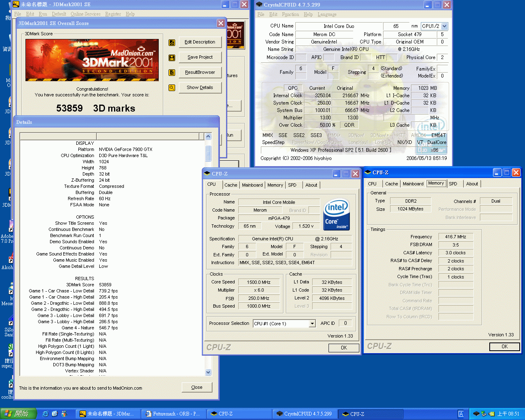Switch to CPU tab in right CPU-Z window
This screenshot has height=420, width=525.
coord(372,184)
